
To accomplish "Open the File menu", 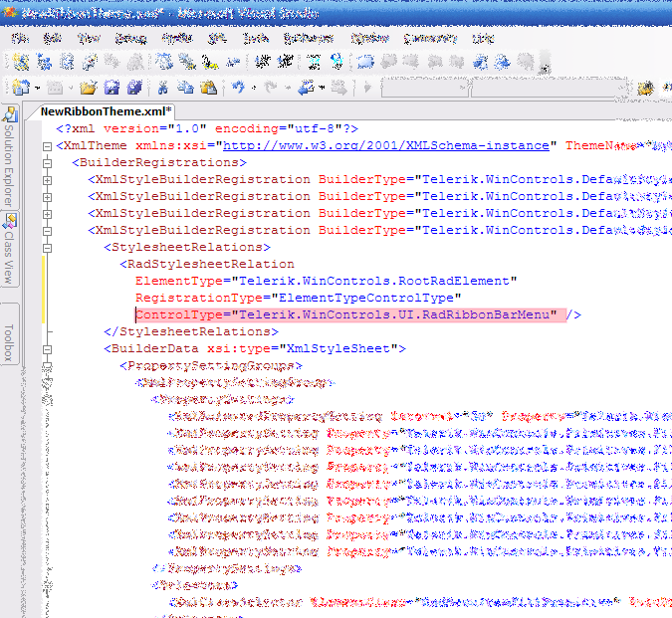I will (20, 39).
